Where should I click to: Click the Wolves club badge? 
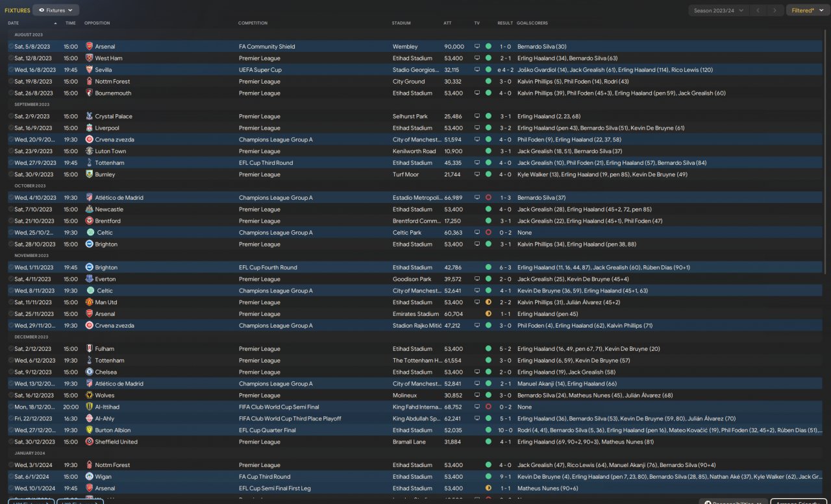[89, 396]
